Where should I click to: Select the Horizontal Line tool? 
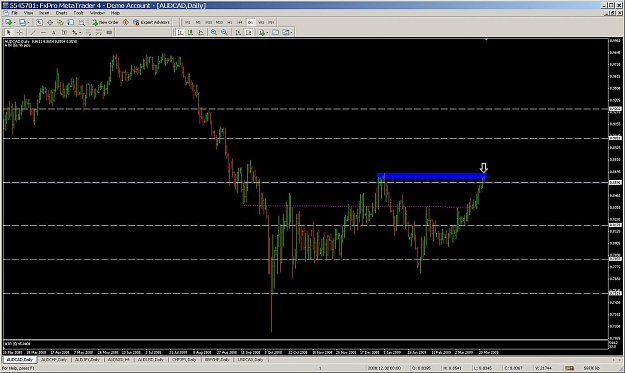[x=43, y=33]
